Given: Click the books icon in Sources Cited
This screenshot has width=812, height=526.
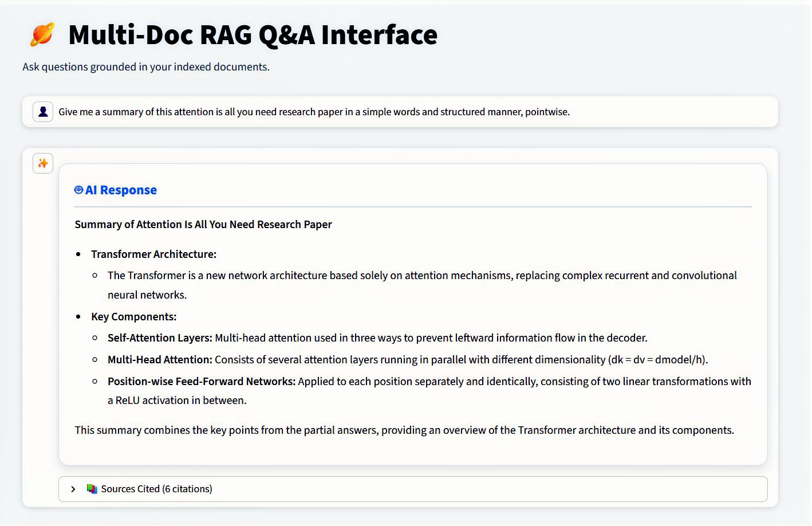Looking at the screenshot, I should [92, 489].
